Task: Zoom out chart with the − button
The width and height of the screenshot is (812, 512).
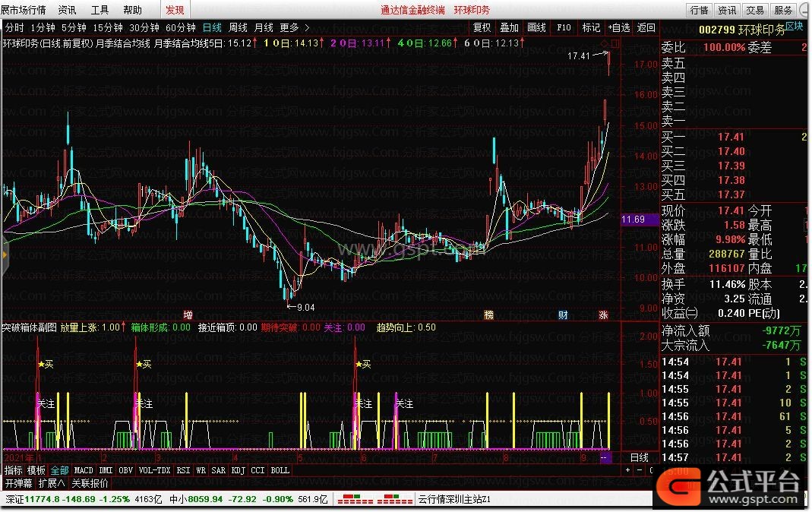Action: [x=640, y=470]
